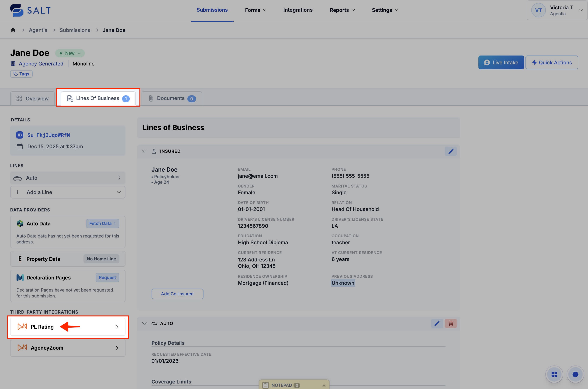The image size is (588, 389).
Task: Edit the Insured section with pencil icon
Action: (450, 151)
